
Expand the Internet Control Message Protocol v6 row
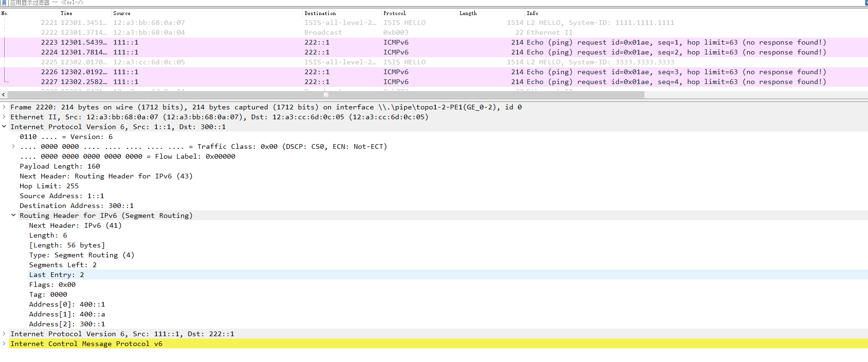tap(4, 344)
